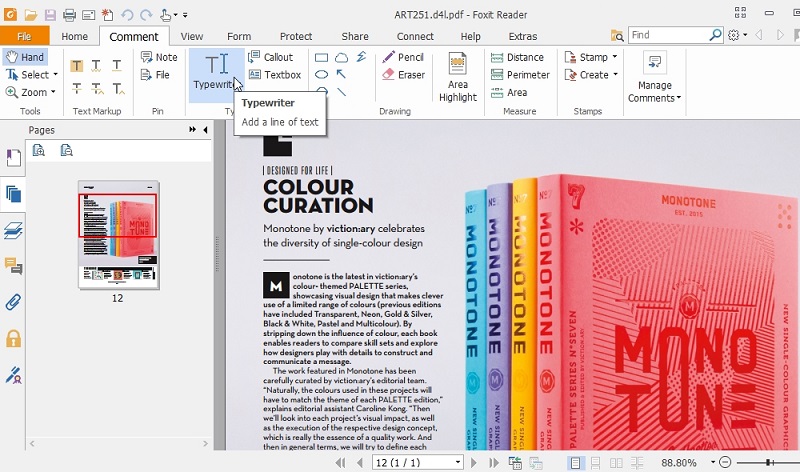Go to the first page

[340, 463]
